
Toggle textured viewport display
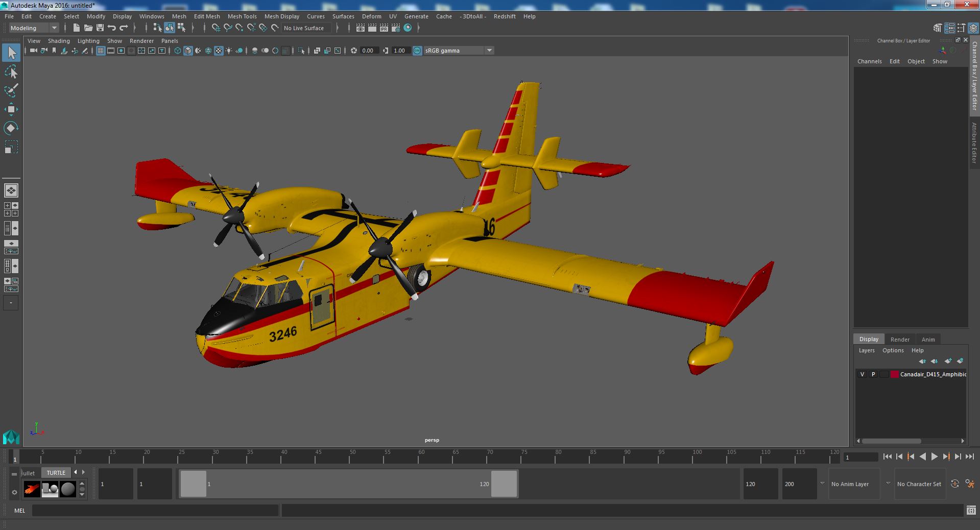point(219,51)
